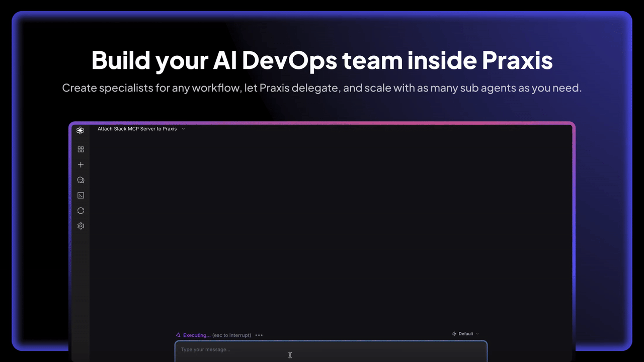
Task: Click the 'Attach Slack MCP Server to Praxis' title
Action: point(137,129)
